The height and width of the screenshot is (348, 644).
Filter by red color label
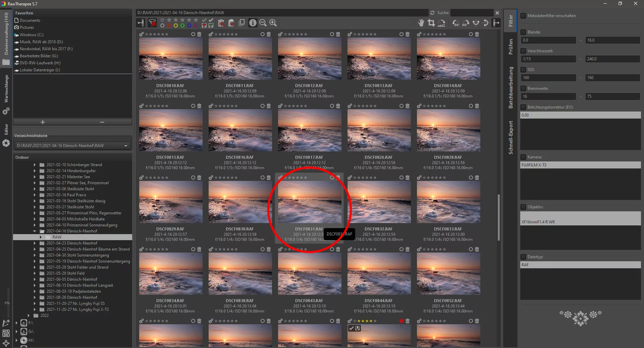pos(169,25)
